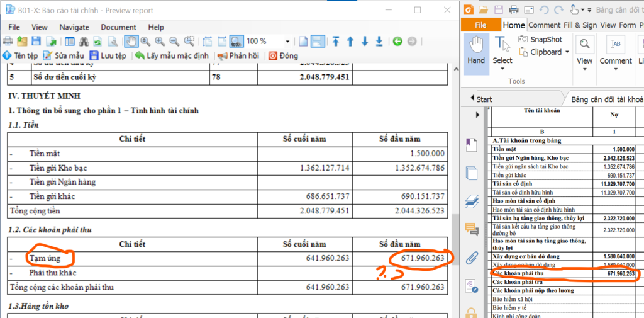
Task: Click the green back navigation arrow
Action: [x=397, y=41]
